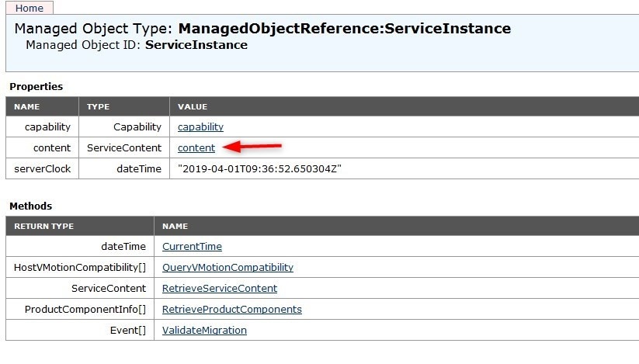
Task: Click the Managed Object Type title
Action: pyautogui.click(x=262, y=29)
